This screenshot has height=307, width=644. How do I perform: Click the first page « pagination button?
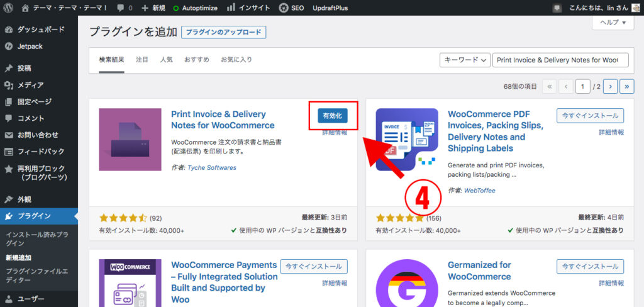[x=550, y=86]
